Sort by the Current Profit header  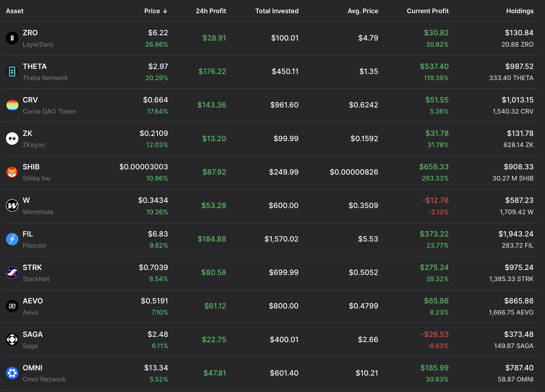click(428, 11)
